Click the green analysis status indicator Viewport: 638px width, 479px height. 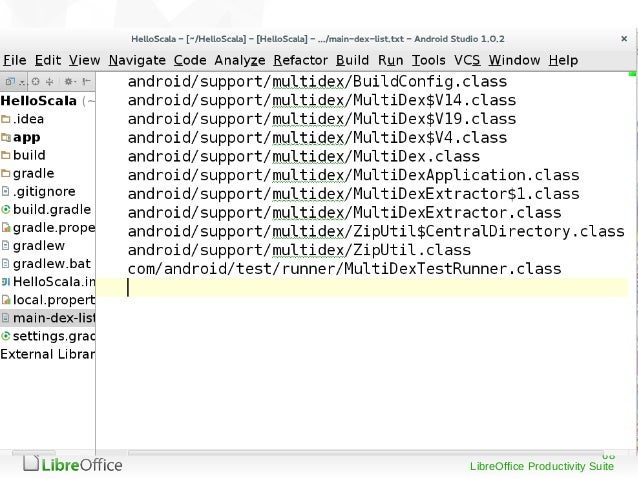(632, 74)
